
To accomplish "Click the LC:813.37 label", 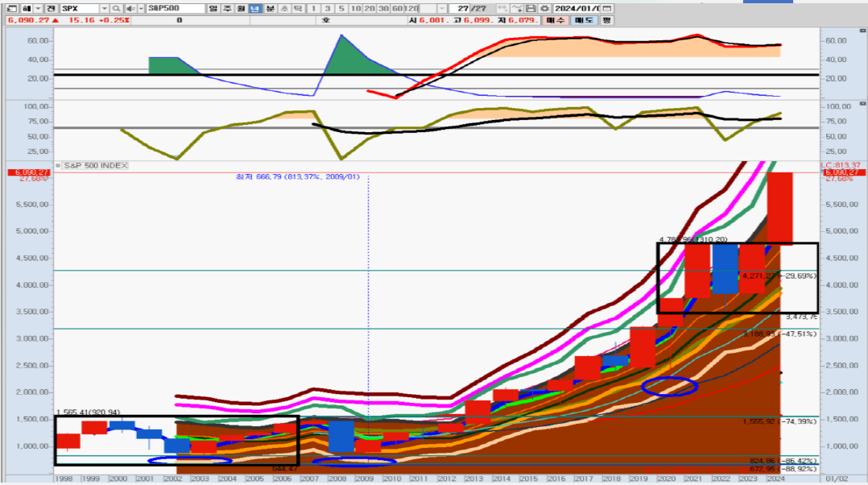I will tap(841, 165).
